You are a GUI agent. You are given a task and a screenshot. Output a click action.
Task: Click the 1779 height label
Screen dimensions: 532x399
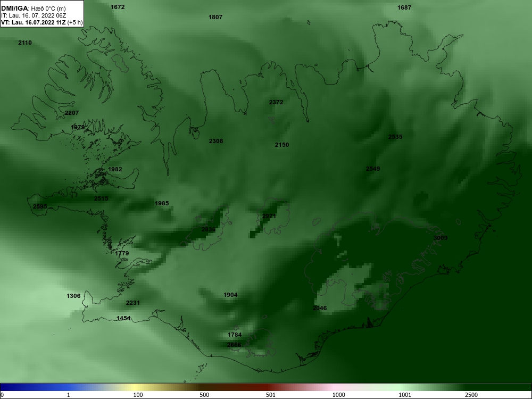pos(122,253)
